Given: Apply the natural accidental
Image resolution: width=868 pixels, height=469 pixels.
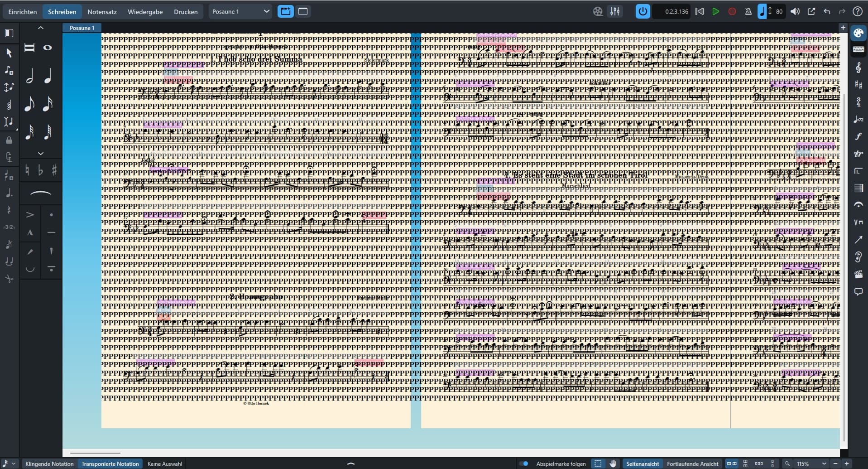Looking at the screenshot, I should point(27,170).
